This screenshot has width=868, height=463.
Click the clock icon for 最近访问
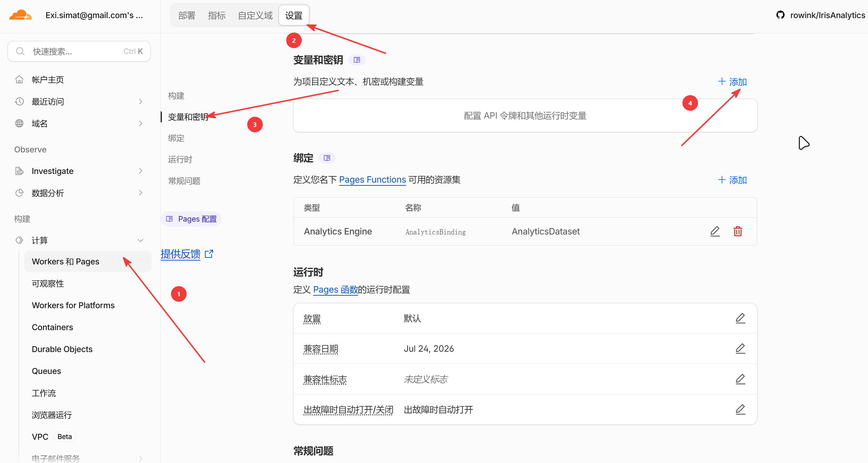click(19, 102)
